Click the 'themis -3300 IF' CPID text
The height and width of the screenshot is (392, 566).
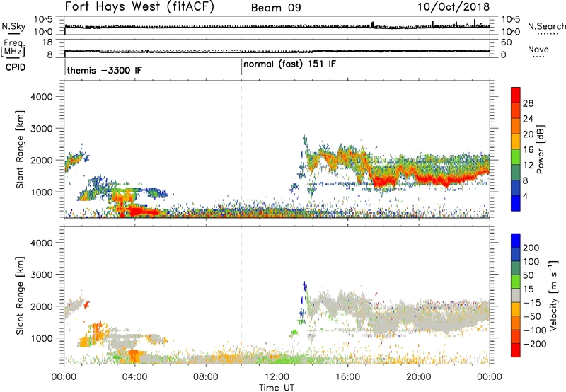point(104,70)
